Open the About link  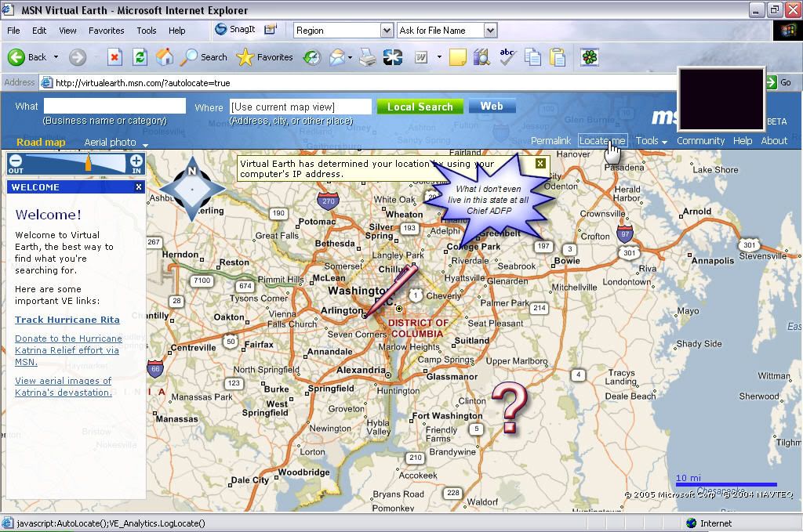(774, 141)
